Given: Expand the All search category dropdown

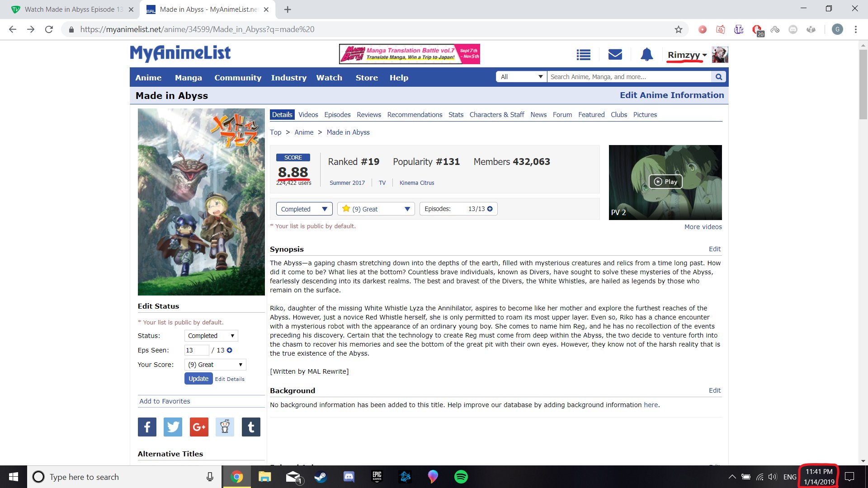Looking at the screenshot, I should [x=521, y=77].
